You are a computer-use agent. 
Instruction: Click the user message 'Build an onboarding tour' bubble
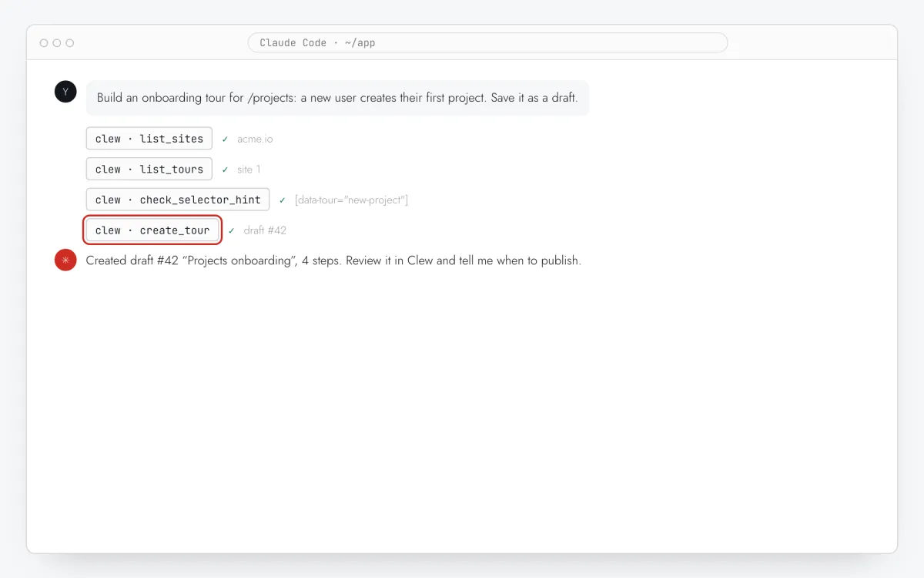337,98
